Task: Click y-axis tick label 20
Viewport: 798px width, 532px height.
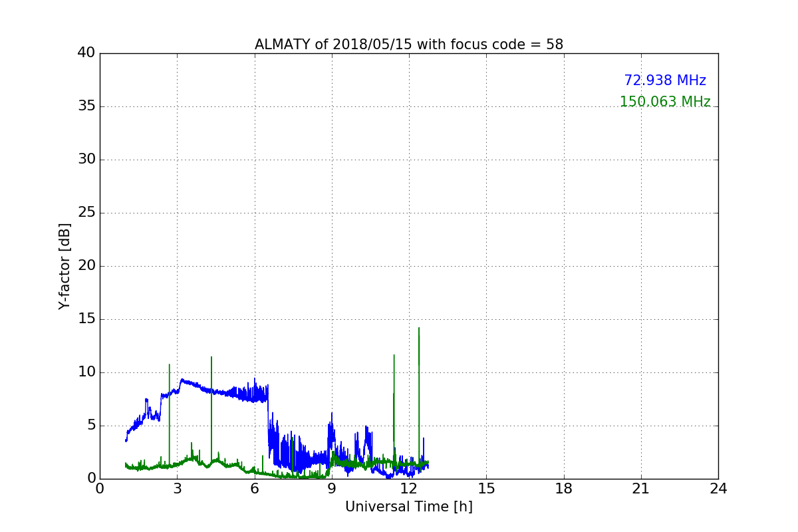Action: click(x=86, y=266)
